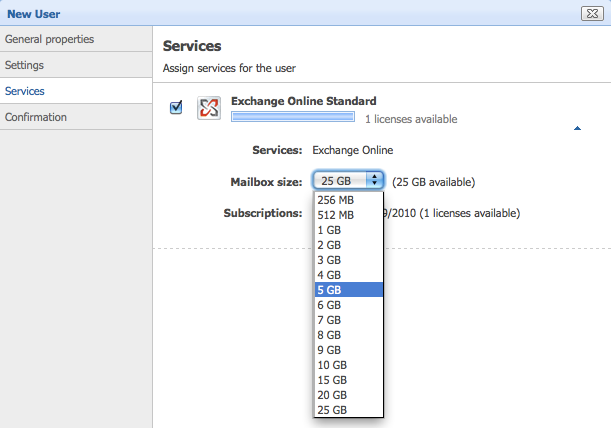
Task: Click the Exchange Online Standard title
Action: pyautogui.click(x=304, y=101)
